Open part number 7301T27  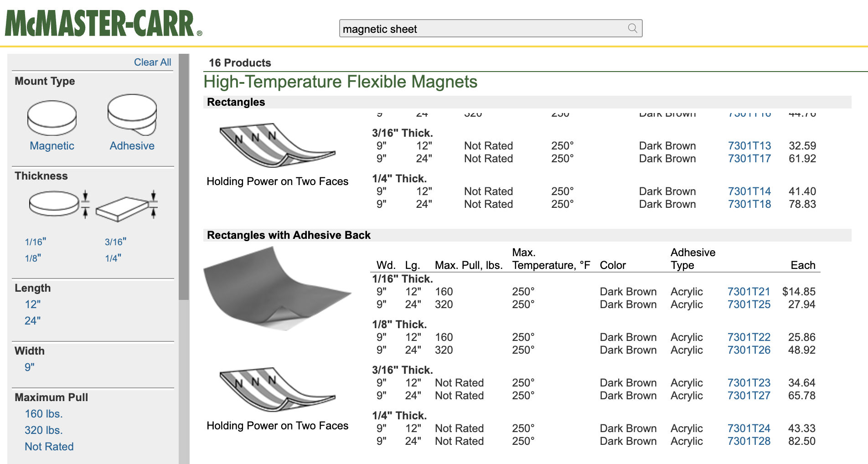coord(749,396)
